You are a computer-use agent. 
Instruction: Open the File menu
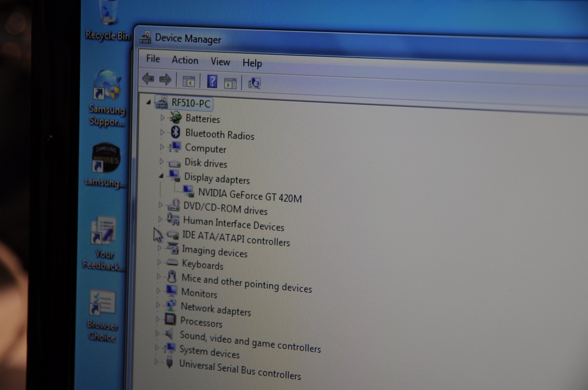[x=153, y=59]
